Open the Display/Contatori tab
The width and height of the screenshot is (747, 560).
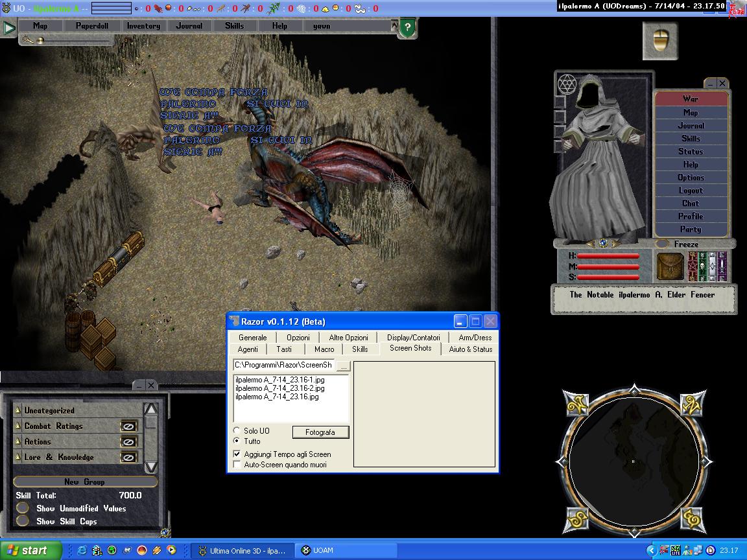[x=414, y=337]
